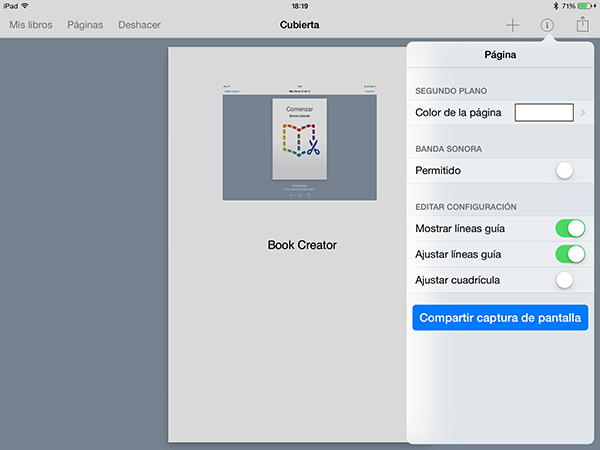Tap the Color de la página label

tap(458, 112)
